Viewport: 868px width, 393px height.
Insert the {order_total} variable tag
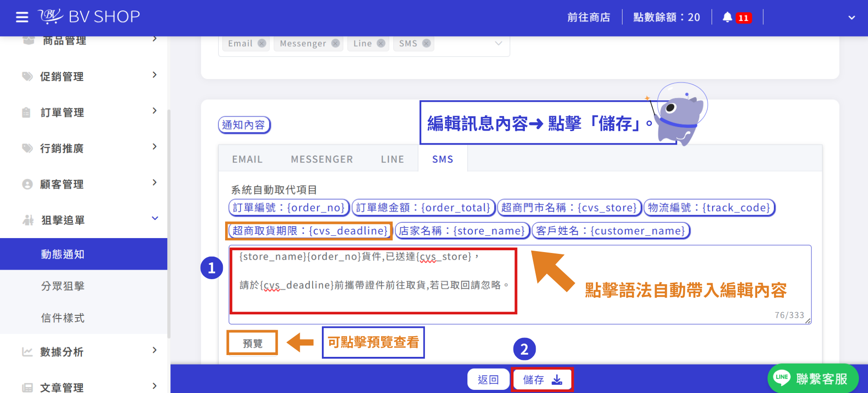click(423, 207)
